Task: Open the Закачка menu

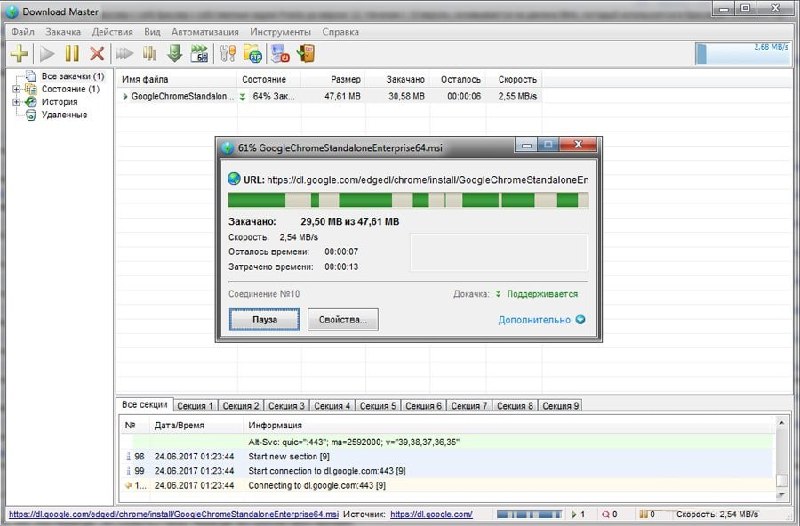Action: pos(63,32)
